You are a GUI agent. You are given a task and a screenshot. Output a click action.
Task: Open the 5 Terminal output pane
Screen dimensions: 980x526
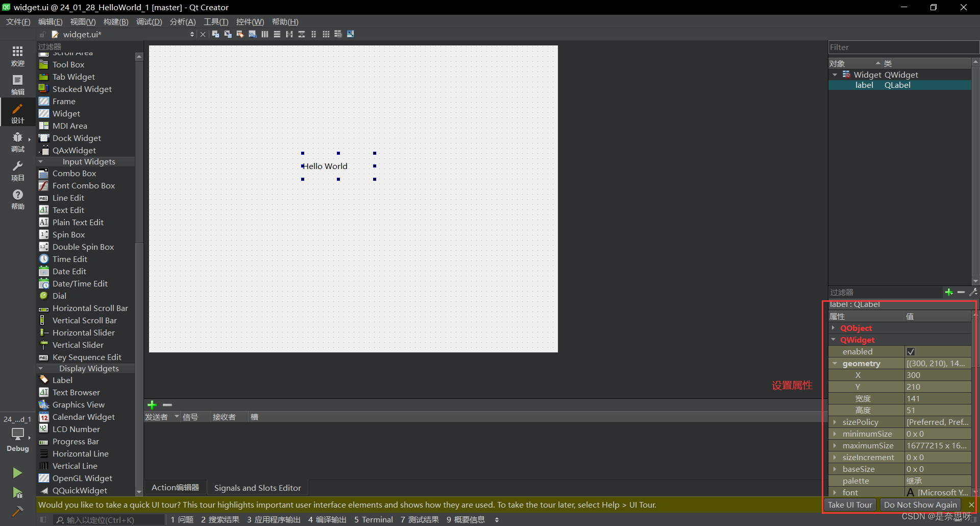[x=374, y=520]
